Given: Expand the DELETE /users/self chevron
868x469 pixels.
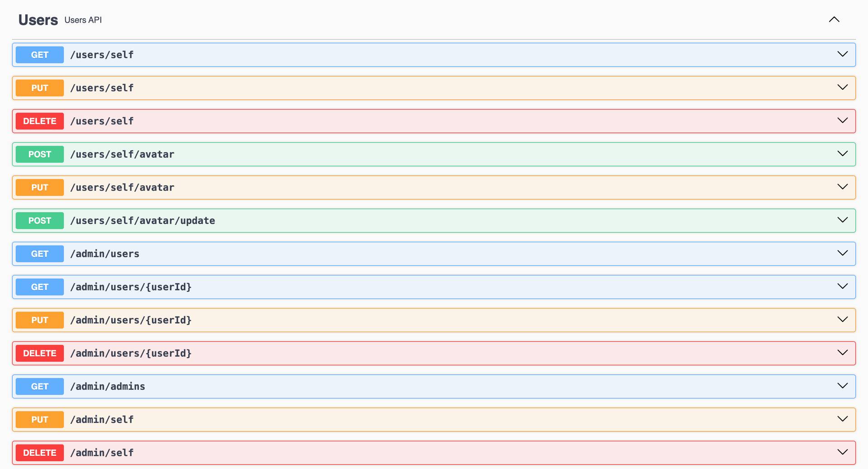Looking at the screenshot, I should 842,120.
